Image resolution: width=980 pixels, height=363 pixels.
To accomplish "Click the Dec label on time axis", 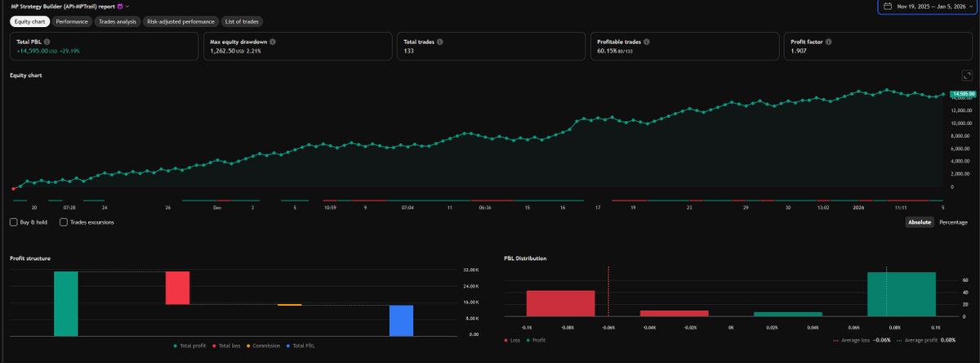I will (x=217, y=208).
